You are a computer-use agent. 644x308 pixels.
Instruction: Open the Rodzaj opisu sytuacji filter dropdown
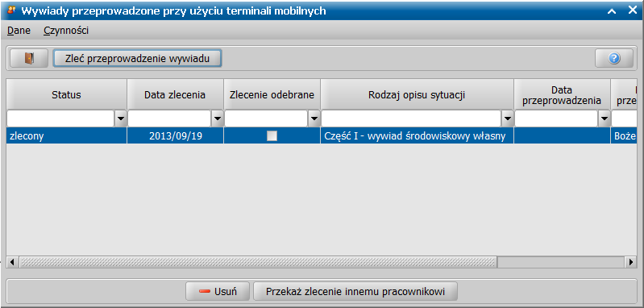508,119
